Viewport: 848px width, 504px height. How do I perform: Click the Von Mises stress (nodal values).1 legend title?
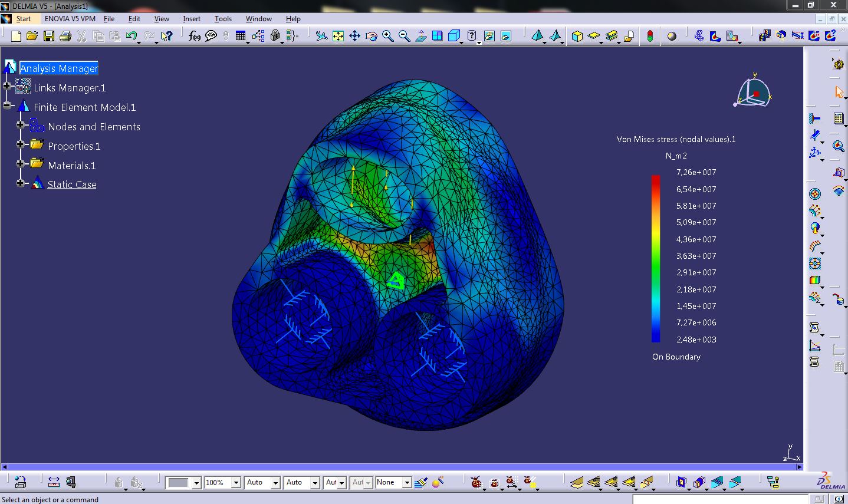(676, 140)
